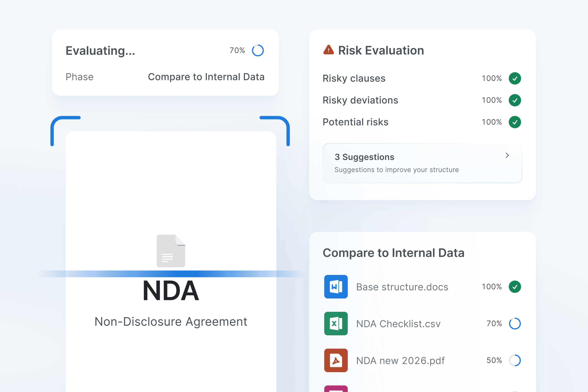
Task: Click the Excel icon for NDA Checklist.csv
Action: click(x=336, y=324)
